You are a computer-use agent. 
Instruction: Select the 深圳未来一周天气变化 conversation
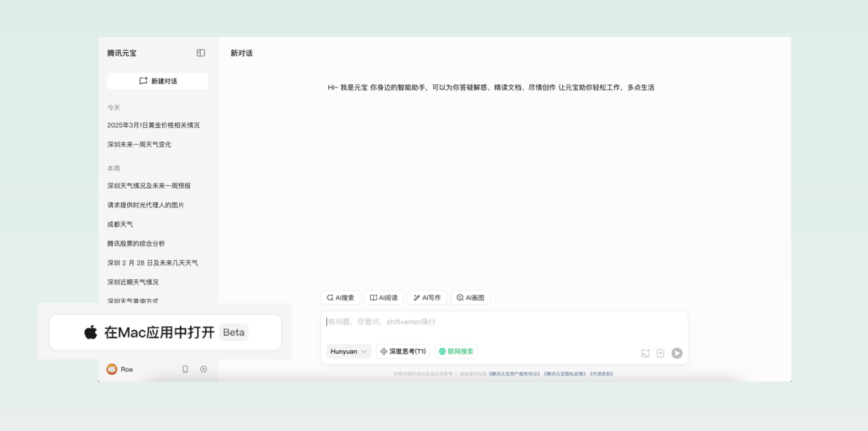click(x=139, y=144)
